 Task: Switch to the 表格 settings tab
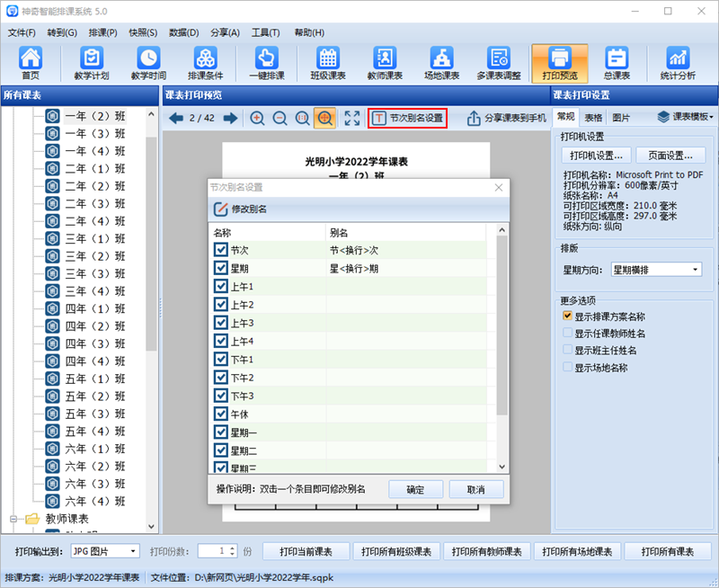click(x=593, y=118)
